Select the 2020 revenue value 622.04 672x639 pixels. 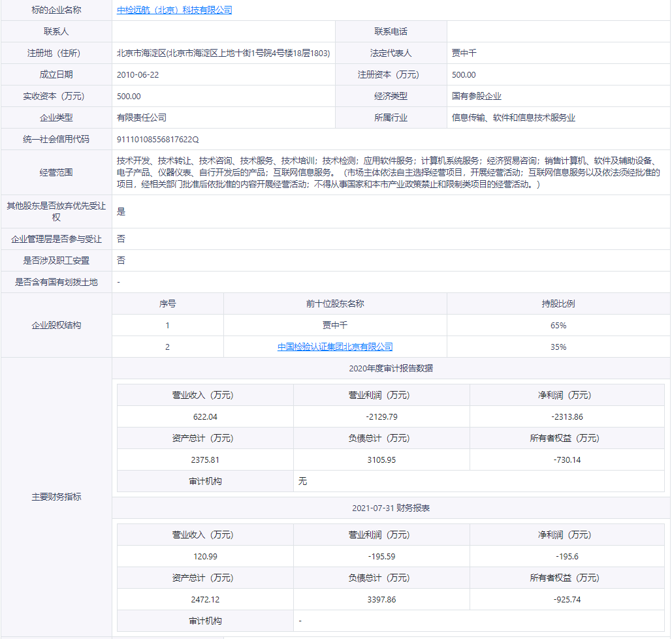pos(205,416)
